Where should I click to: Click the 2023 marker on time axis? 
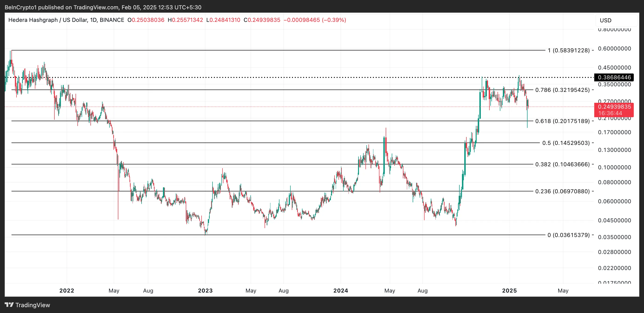click(205, 290)
